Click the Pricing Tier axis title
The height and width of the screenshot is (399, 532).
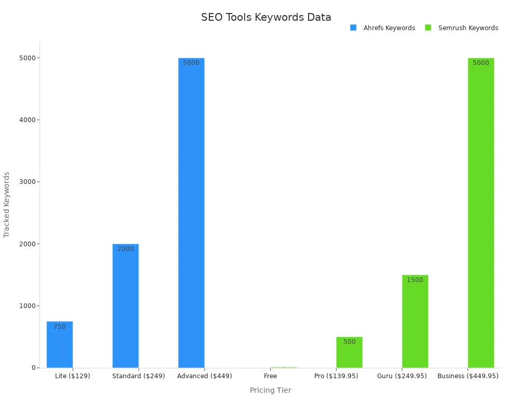coord(270,390)
